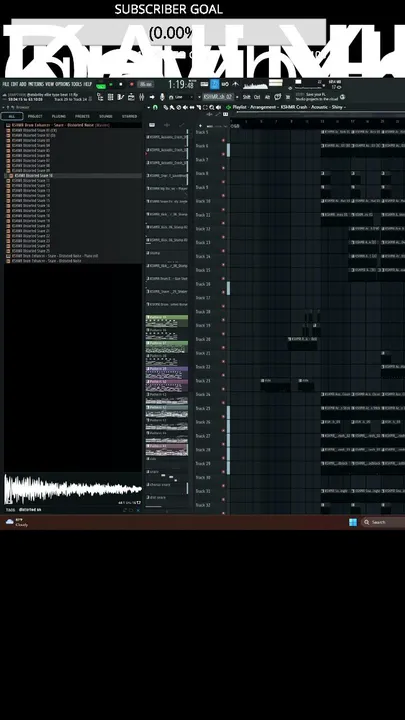The width and height of the screenshot is (405, 720).
Task: Open the EDIT menu
Action: click(15, 84)
